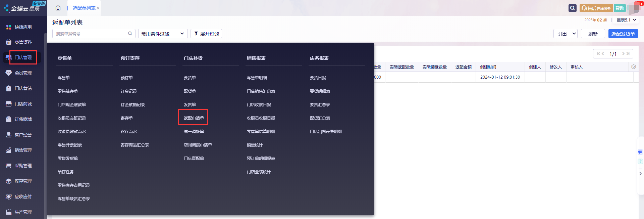Open 返配申请单 menu item
Screen dimensions: 644x219
pos(194,118)
